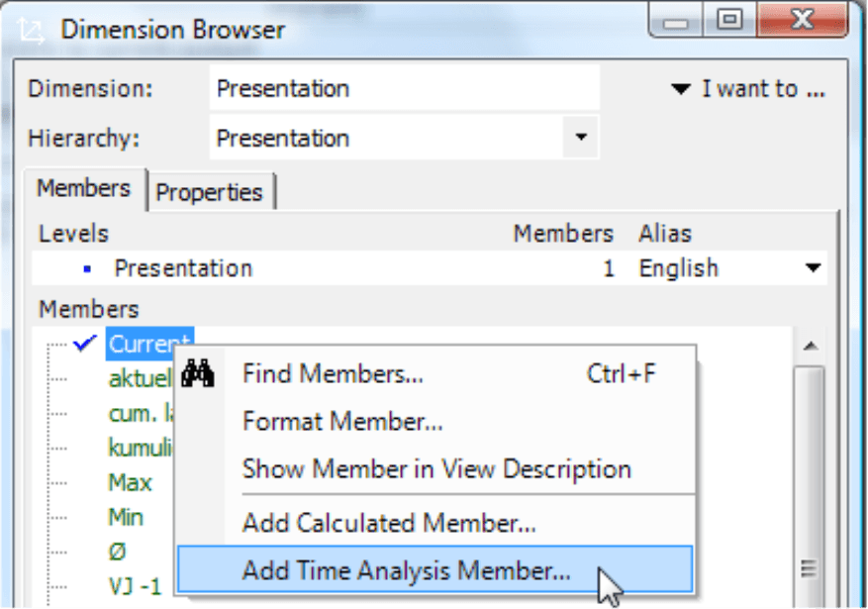Click Format Member in context menu
This screenshot has width=868, height=609.
tap(342, 421)
